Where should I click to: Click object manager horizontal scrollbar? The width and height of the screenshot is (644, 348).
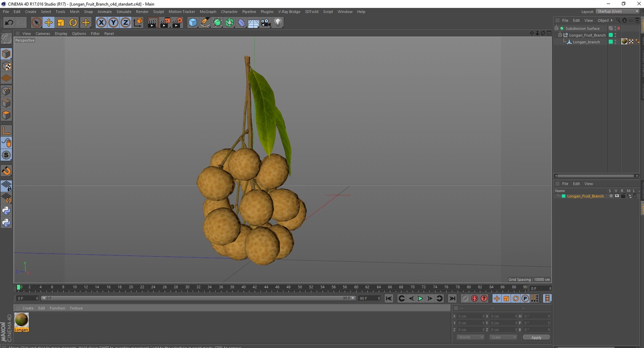(x=596, y=176)
